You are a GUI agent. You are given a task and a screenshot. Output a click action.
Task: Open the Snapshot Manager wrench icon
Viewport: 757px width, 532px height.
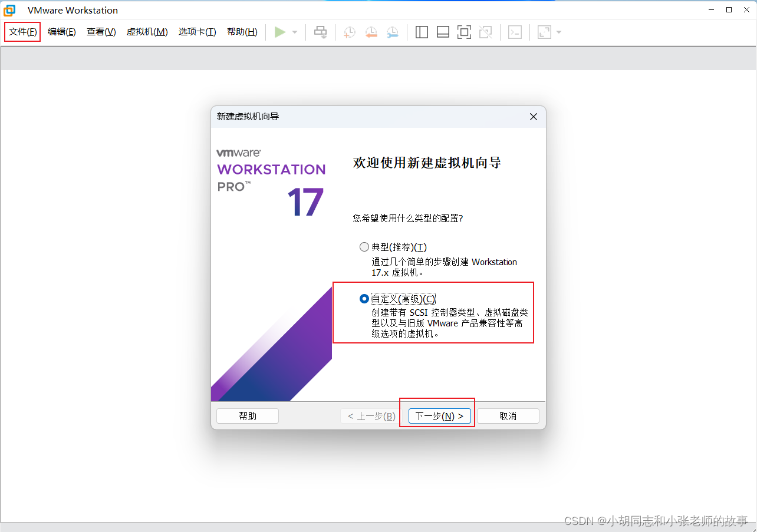tap(392, 32)
